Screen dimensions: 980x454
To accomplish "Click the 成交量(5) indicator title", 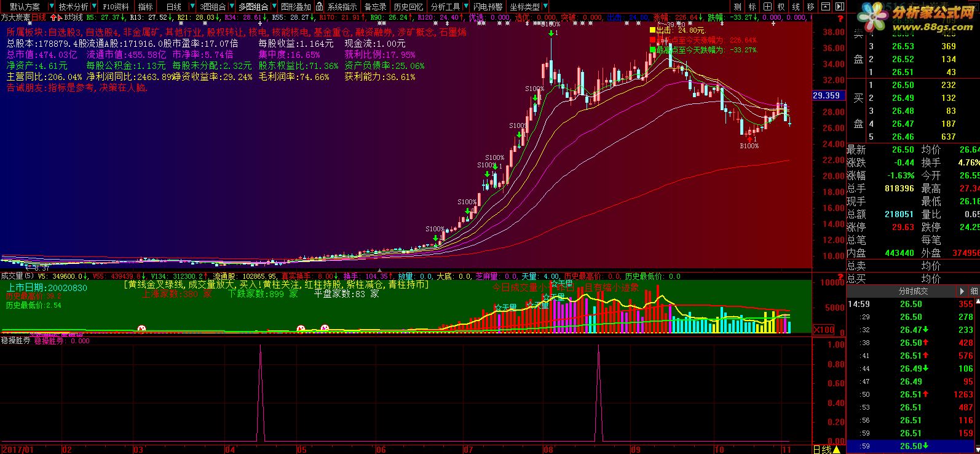I will point(18,276).
